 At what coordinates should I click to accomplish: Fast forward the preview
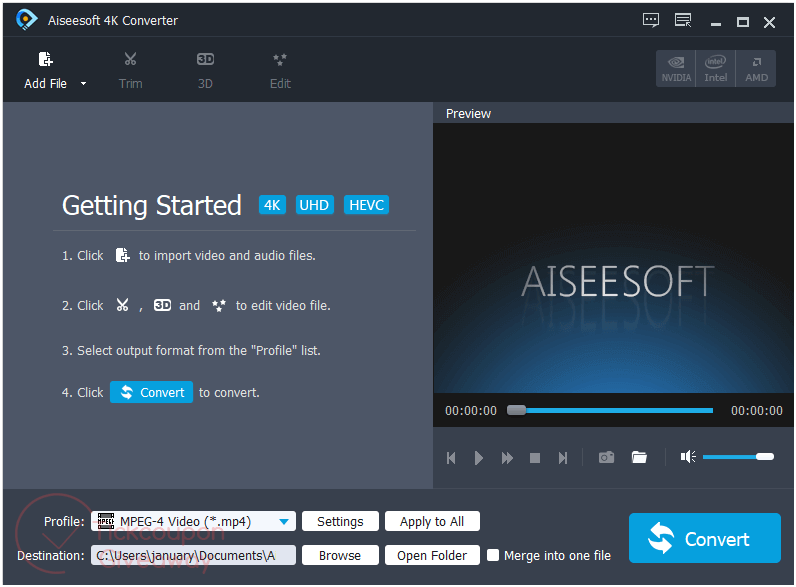[x=507, y=458]
